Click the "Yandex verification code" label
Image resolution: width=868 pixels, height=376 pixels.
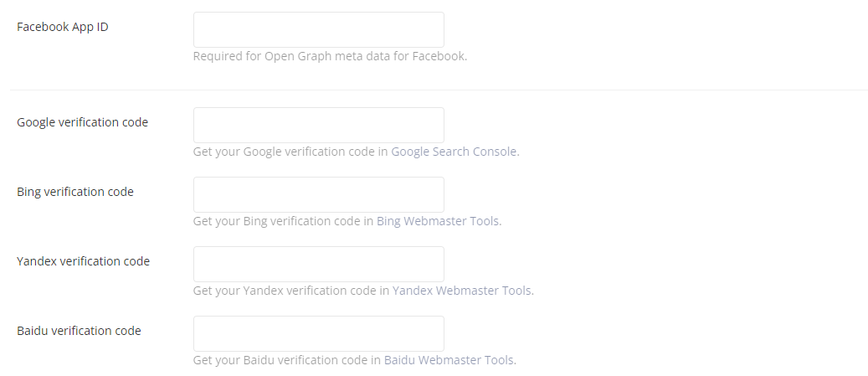point(83,261)
